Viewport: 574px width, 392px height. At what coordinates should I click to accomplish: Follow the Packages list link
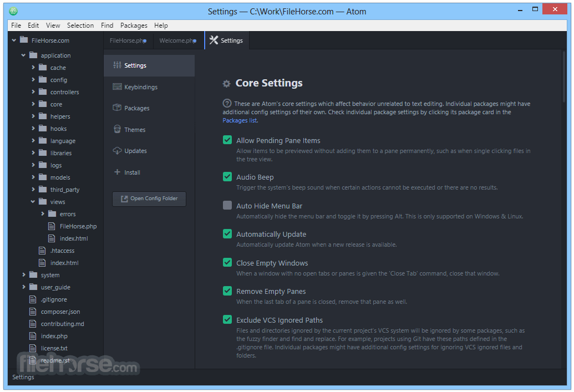240,120
